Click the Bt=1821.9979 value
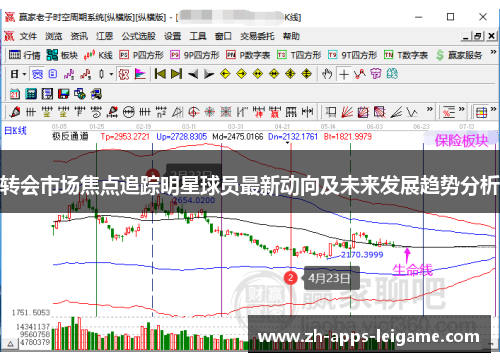The image size is (500, 362). click(x=348, y=137)
